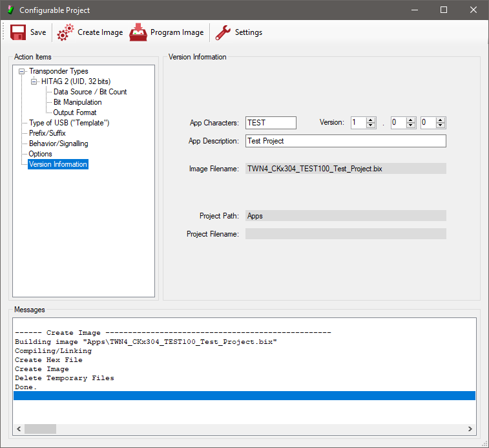Click the Create Image toolbar label
489x448 pixels.
(x=100, y=32)
